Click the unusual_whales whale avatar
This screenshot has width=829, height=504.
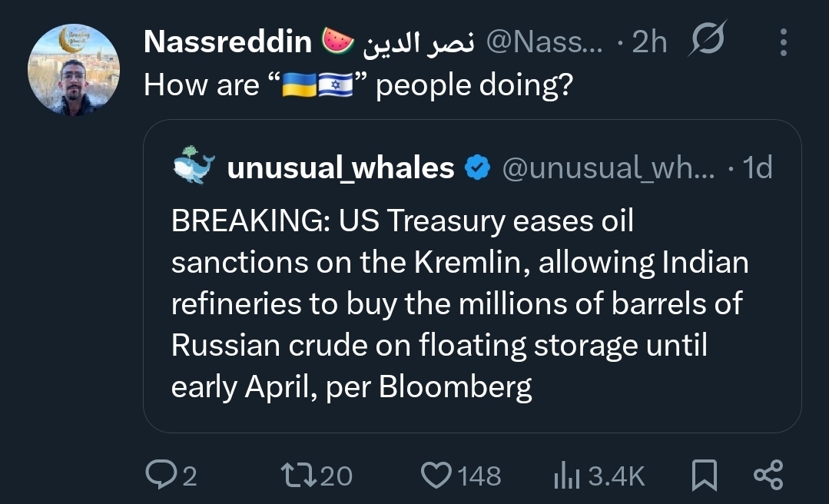(193, 167)
